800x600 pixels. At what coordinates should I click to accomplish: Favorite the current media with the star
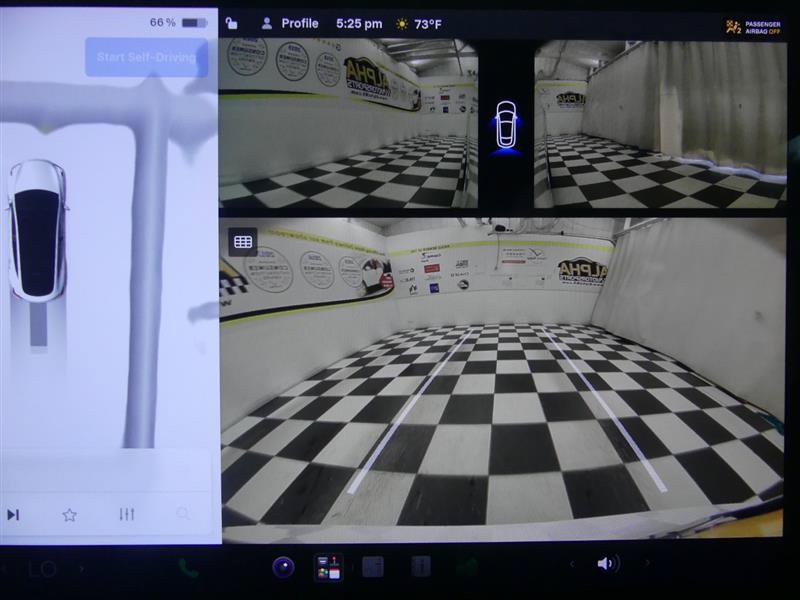(69, 515)
